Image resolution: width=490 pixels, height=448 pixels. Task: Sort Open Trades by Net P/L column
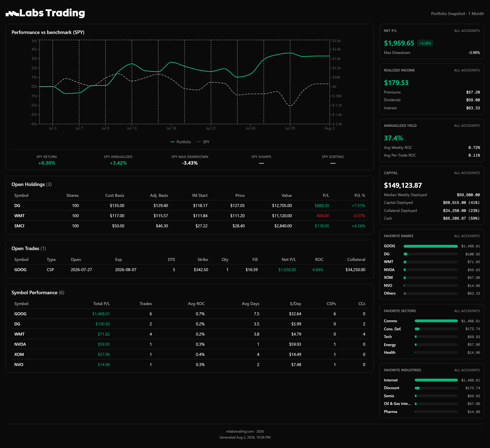coord(289,260)
